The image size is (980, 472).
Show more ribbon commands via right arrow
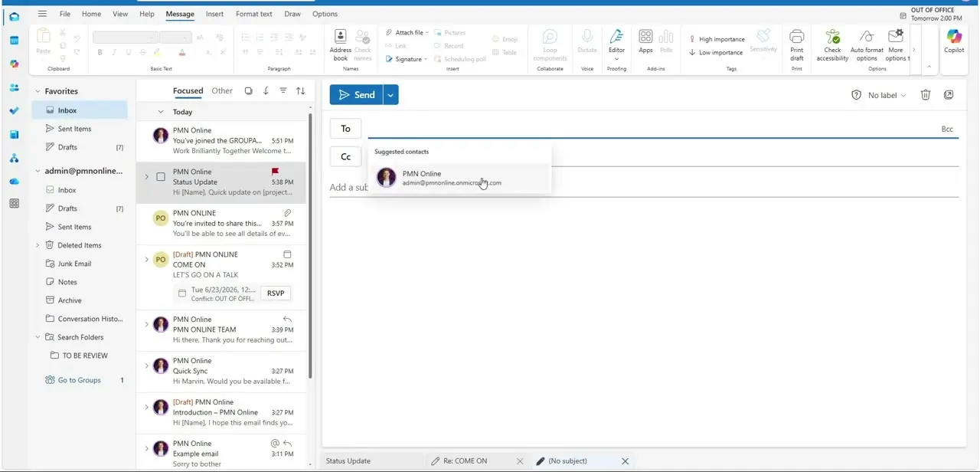click(913, 50)
